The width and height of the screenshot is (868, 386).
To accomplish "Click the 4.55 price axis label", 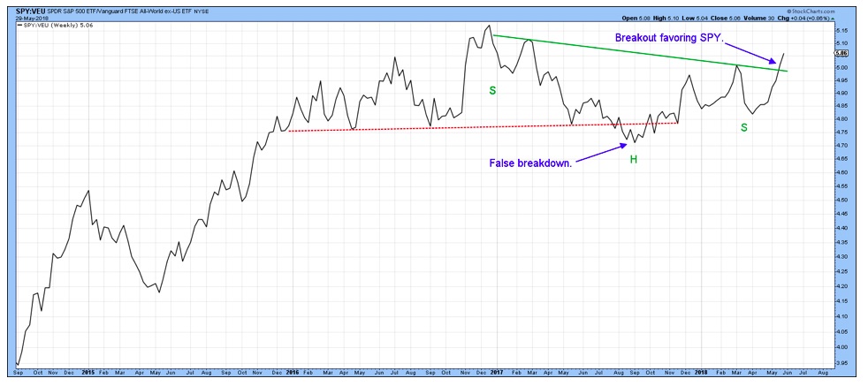I will click(841, 186).
